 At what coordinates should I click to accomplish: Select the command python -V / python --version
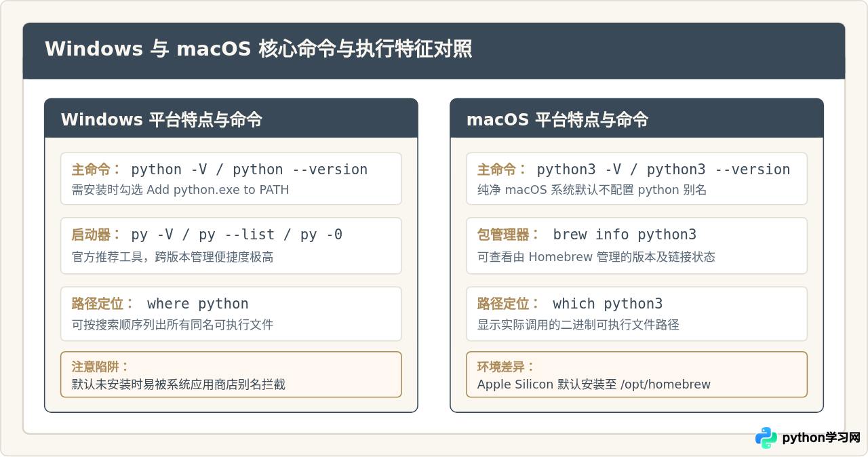[x=249, y=170]
